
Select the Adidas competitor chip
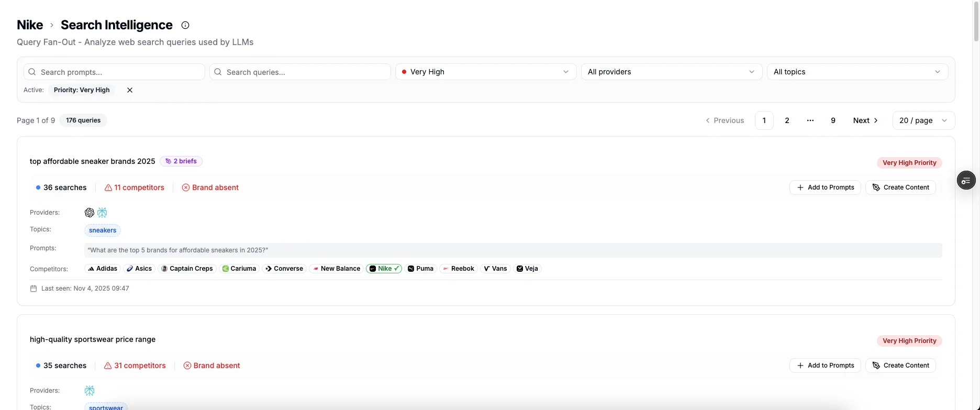(x=103, y=269)
